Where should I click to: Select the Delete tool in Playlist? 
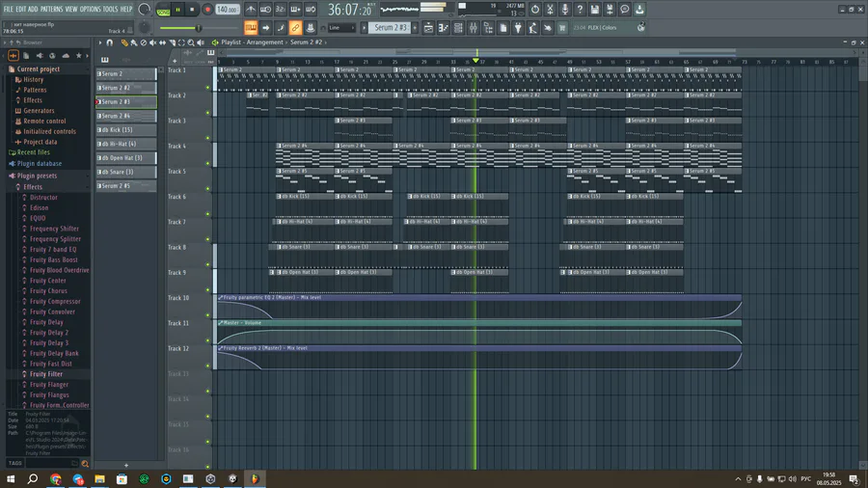pyautogui.click(x=144, y=42)
